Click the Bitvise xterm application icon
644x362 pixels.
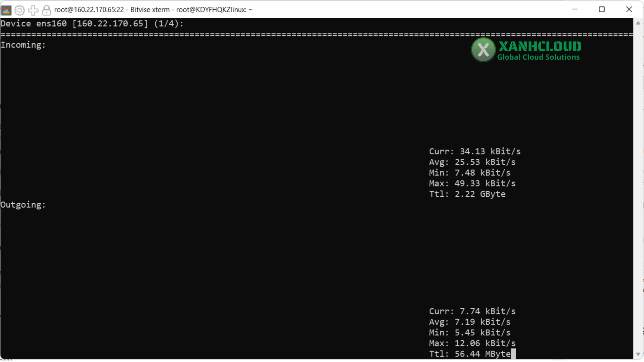(x=6, y=10)
